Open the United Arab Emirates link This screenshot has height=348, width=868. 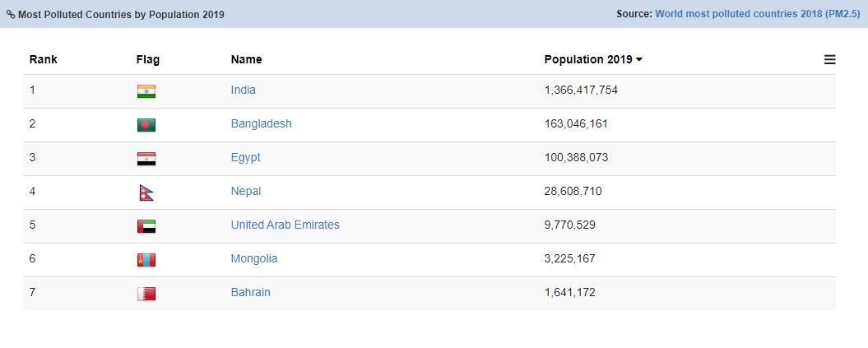pyautogui.click(x=285, y=225)
